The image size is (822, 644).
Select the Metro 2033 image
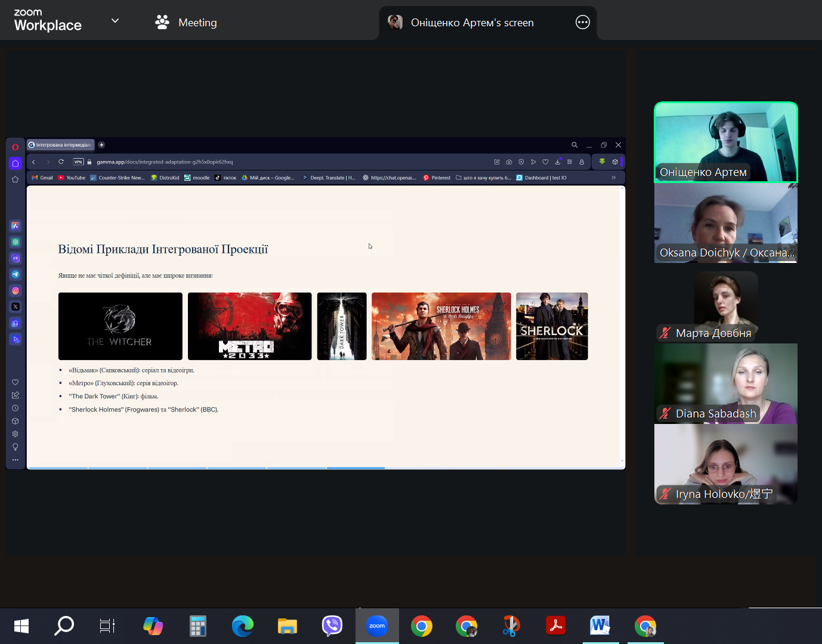[x=250, y=326]
